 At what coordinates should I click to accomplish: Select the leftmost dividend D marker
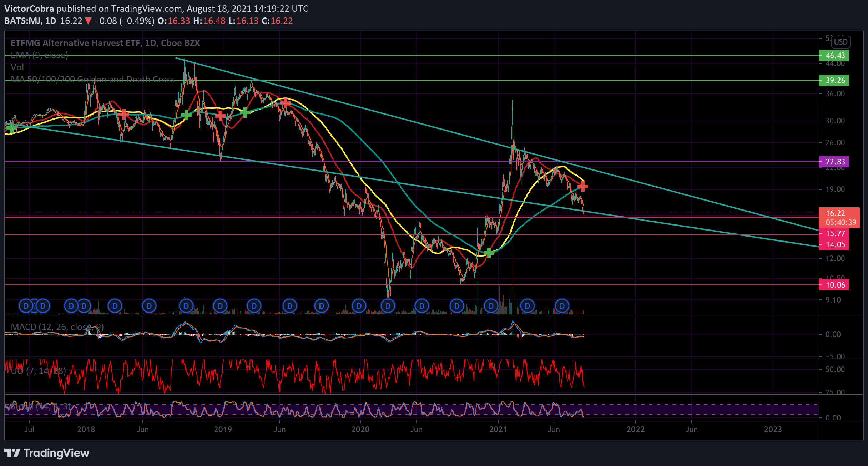[26, 306]
